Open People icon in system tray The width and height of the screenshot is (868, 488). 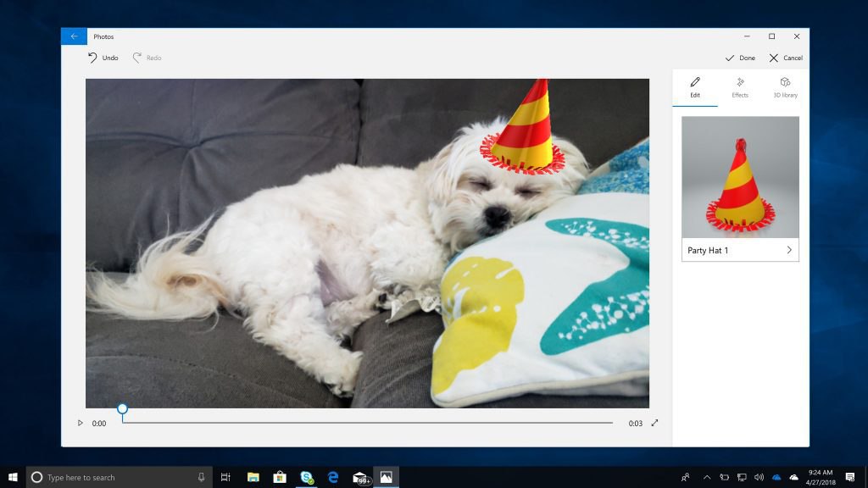[x=685, y=477]
